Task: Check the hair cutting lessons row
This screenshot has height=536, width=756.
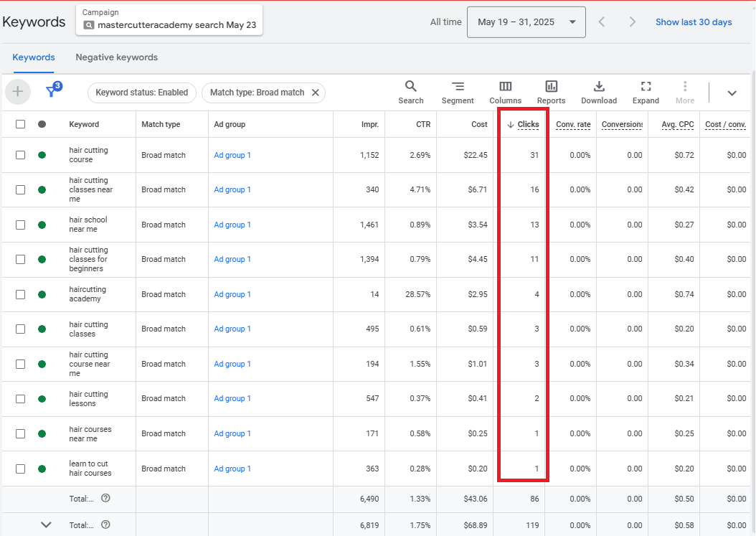Action: (20, 398)
